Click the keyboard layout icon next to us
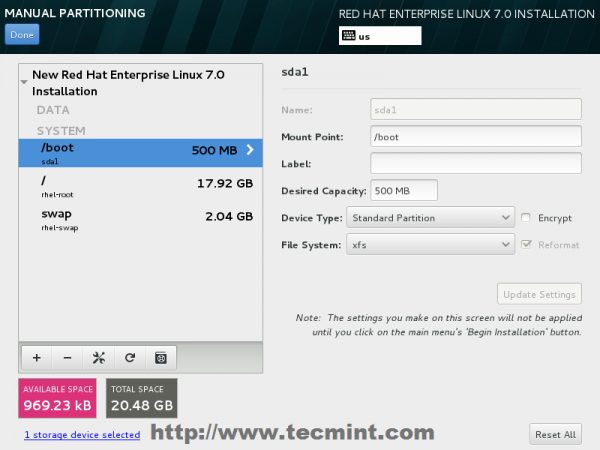Screen dimensions: 600x450 coord(349,36)
